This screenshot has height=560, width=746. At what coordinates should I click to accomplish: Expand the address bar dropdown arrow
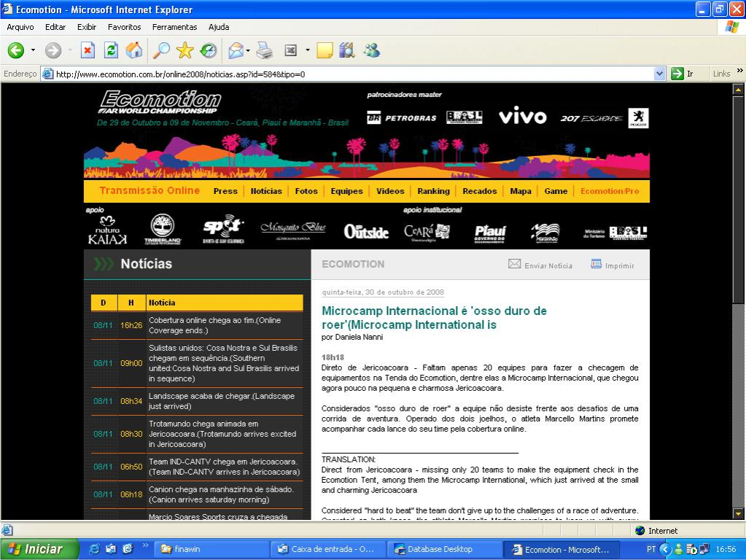[659, 74]
